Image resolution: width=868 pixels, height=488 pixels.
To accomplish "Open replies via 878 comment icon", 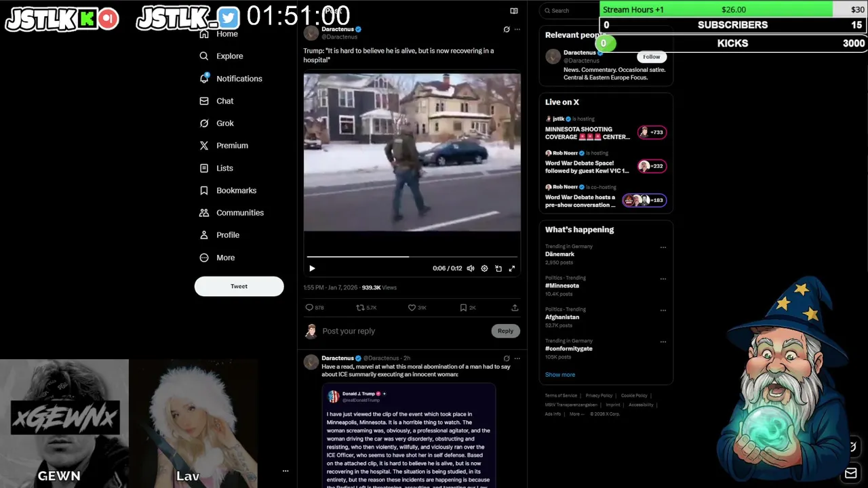I will pos(315,308).
